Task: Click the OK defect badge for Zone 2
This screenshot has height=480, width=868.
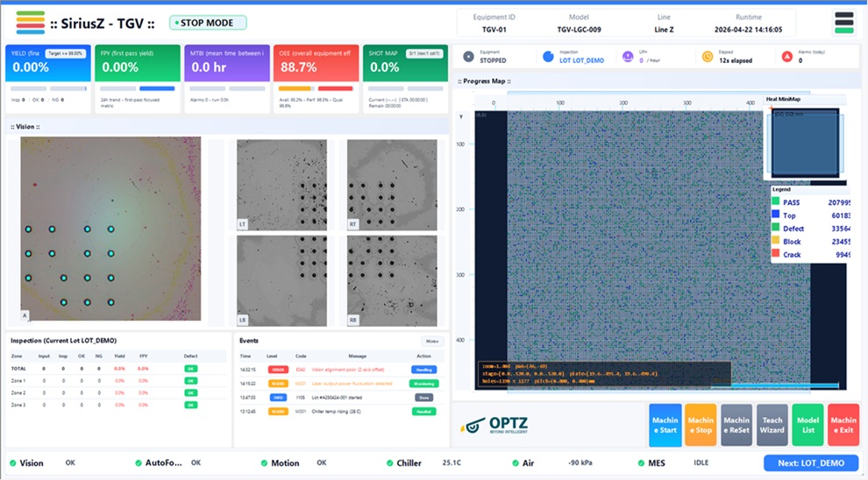Action: 190,393
